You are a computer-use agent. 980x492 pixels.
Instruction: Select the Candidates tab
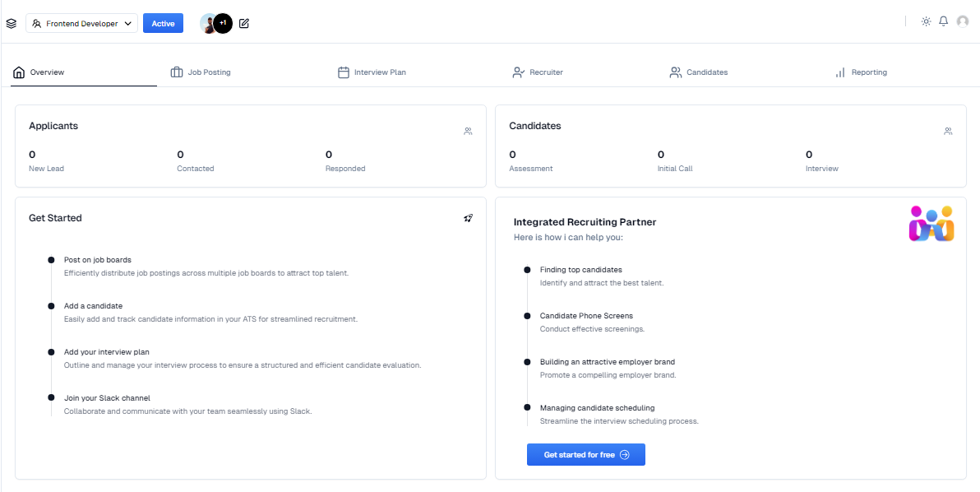699,72
